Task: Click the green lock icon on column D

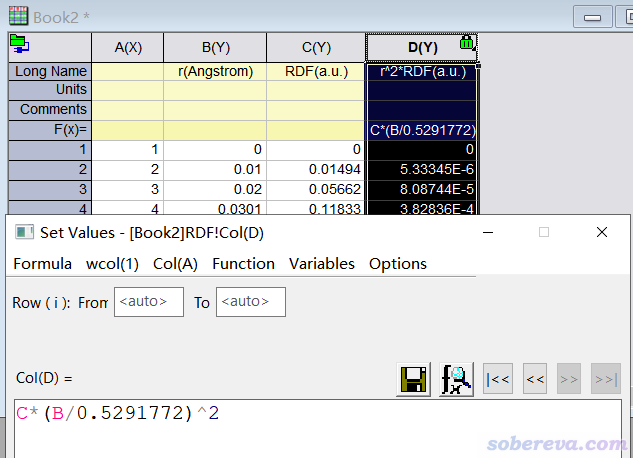Action: tap(466, 42)
